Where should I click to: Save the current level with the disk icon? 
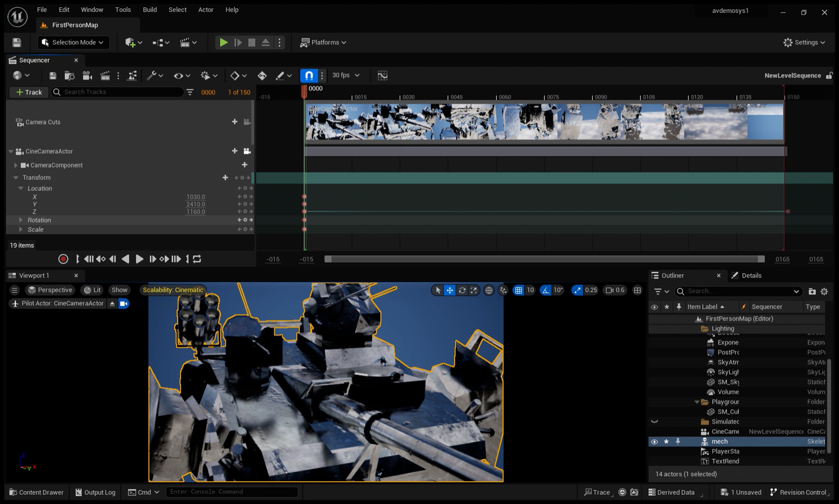click(x=16, y=42)
